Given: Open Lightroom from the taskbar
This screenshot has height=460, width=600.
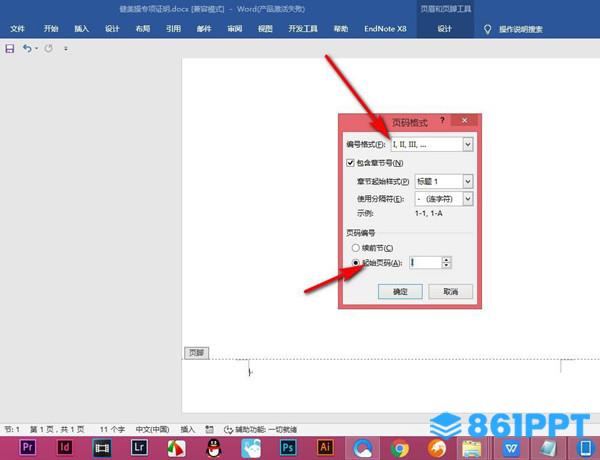Looking at the screenshot, I should pyautogui.click(x=139, y=447).
